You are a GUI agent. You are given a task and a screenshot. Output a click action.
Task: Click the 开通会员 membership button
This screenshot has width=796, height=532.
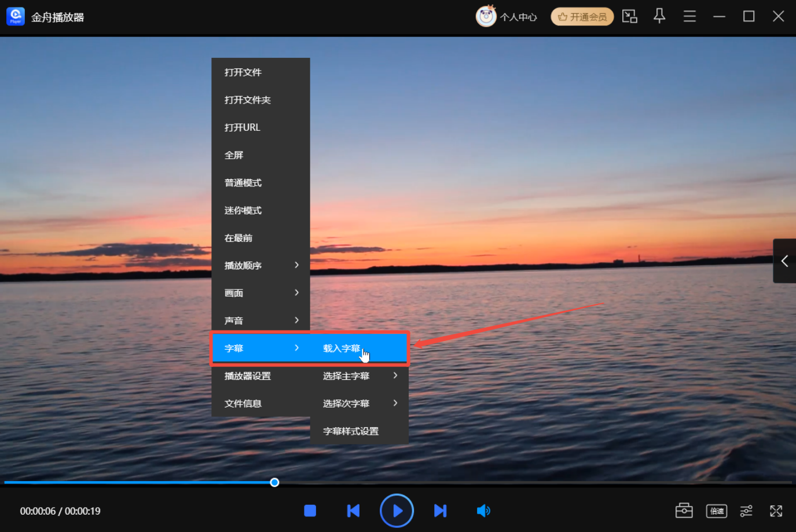(x=582, y=17)
